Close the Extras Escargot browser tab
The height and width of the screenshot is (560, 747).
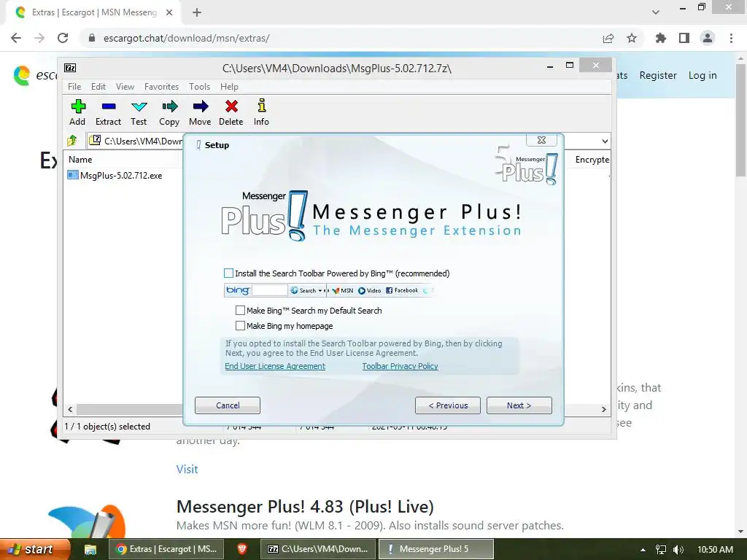click(x=169, y=12)
